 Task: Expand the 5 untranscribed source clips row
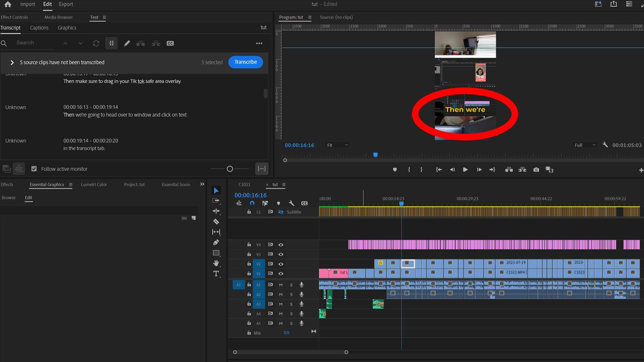pos(12,62)
